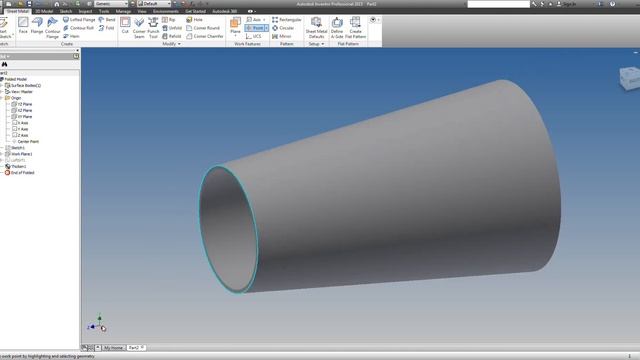Select the Flange tool
Image resolution: width=640 pixels, height=360 pixels.
pyautogui.click(x=37, y=25)
